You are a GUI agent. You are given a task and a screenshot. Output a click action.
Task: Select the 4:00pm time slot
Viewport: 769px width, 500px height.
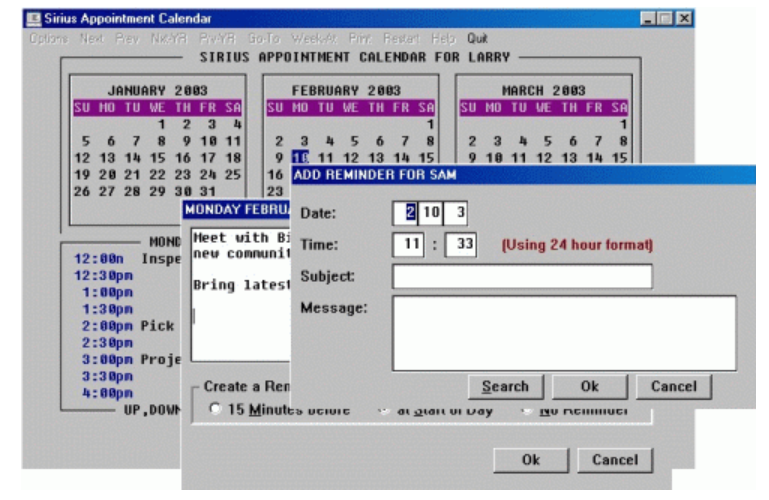click(107, 393)
